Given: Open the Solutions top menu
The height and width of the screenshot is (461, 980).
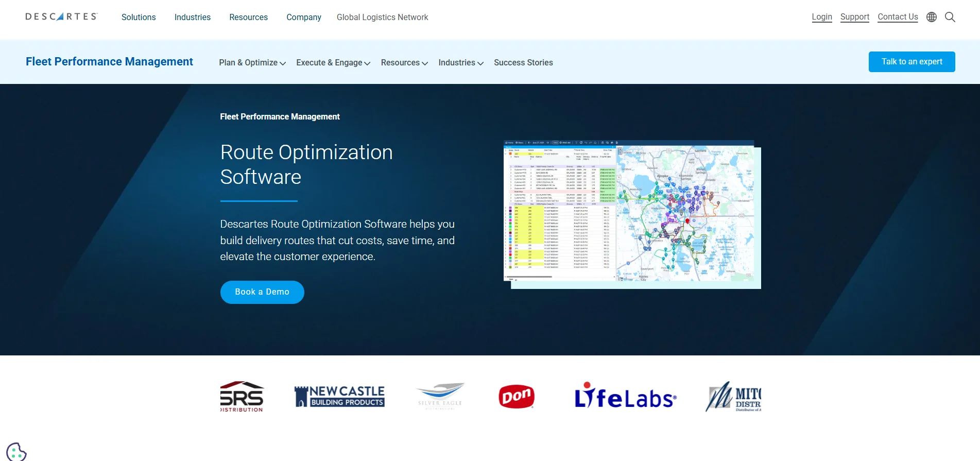Looking at the screenshot, I should 139,17.
